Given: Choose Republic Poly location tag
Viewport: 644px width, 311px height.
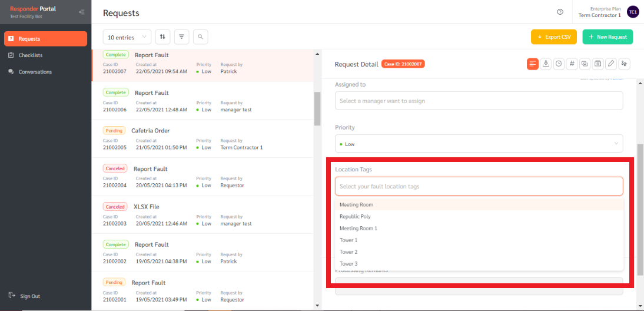Looking at the screenshot, I should [479, 216].
